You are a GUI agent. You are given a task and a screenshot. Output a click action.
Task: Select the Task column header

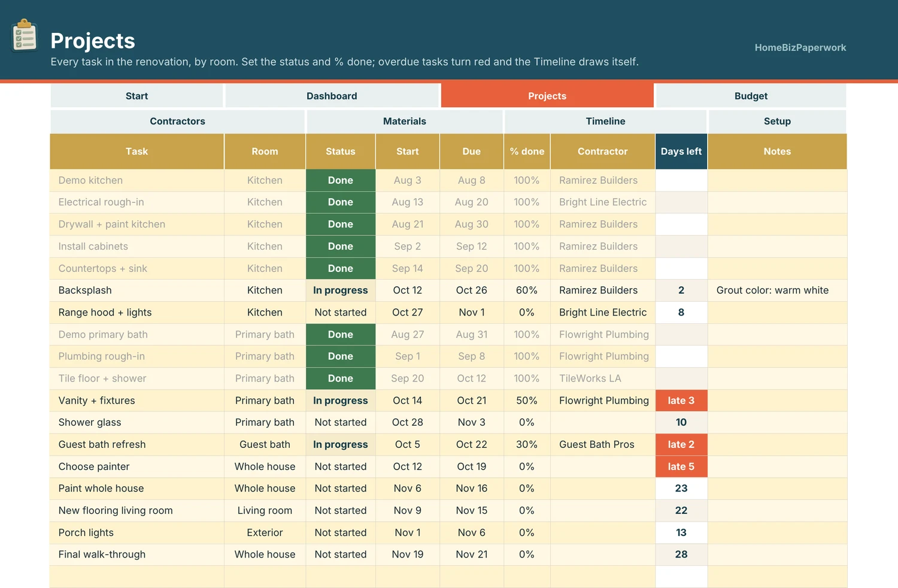(136, 151)
